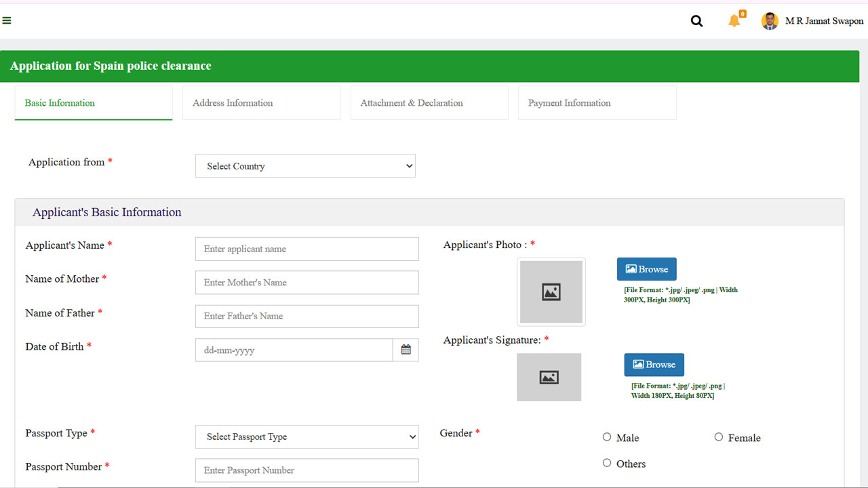
Task: Choose the Others gender option
Action: 607,463
